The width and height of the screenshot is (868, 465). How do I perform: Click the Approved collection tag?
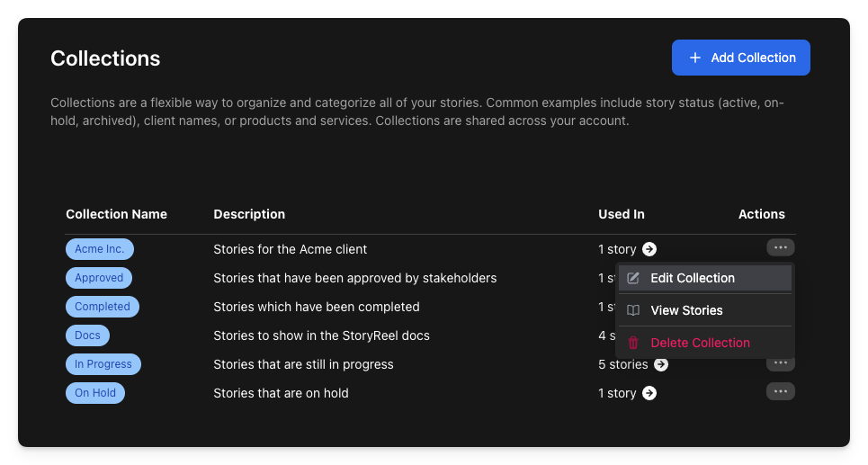point(99,278)
